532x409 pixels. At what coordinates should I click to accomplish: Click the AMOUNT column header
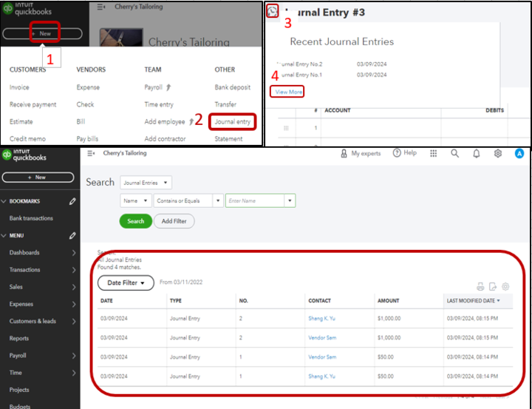388,300
